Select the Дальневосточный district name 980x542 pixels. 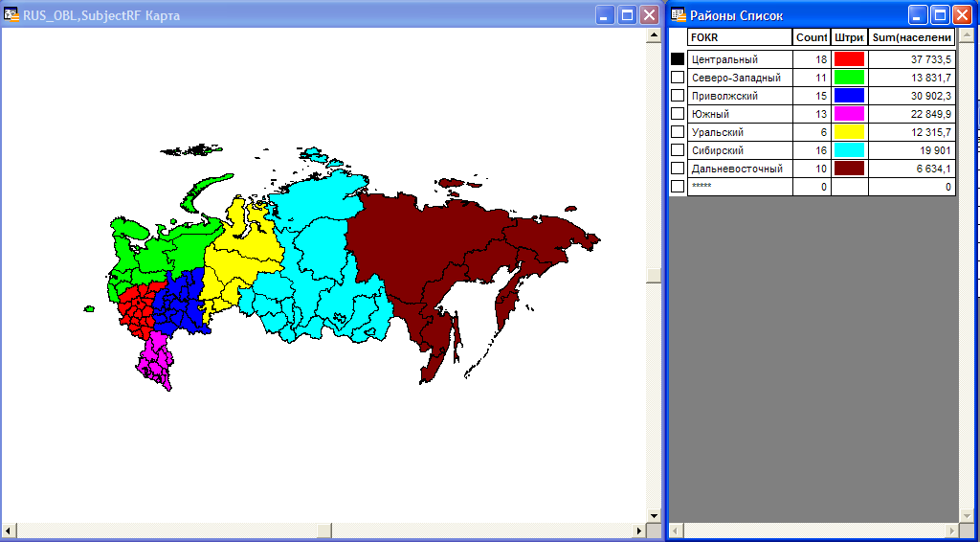click(x=737, y=169)
